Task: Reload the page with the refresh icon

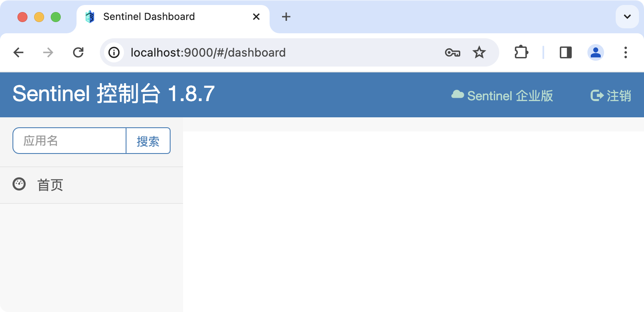Action: (79, 52)
